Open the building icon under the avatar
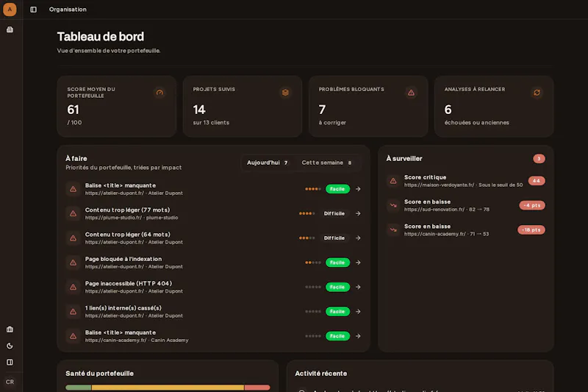588x392 pixels. 10,29
